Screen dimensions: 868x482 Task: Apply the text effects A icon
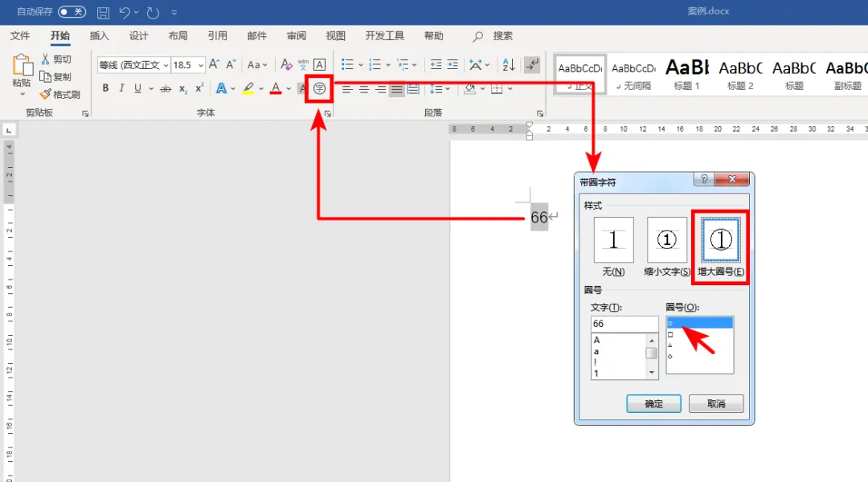221,88
